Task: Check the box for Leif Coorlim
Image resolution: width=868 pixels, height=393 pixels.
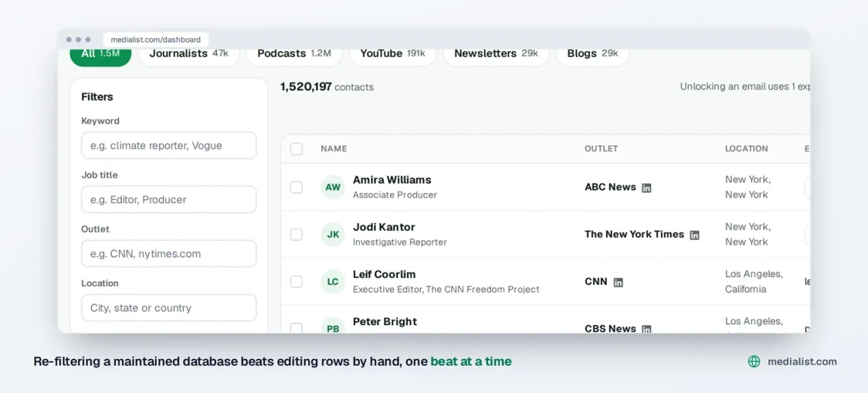Action: click(x=297, y=282)
